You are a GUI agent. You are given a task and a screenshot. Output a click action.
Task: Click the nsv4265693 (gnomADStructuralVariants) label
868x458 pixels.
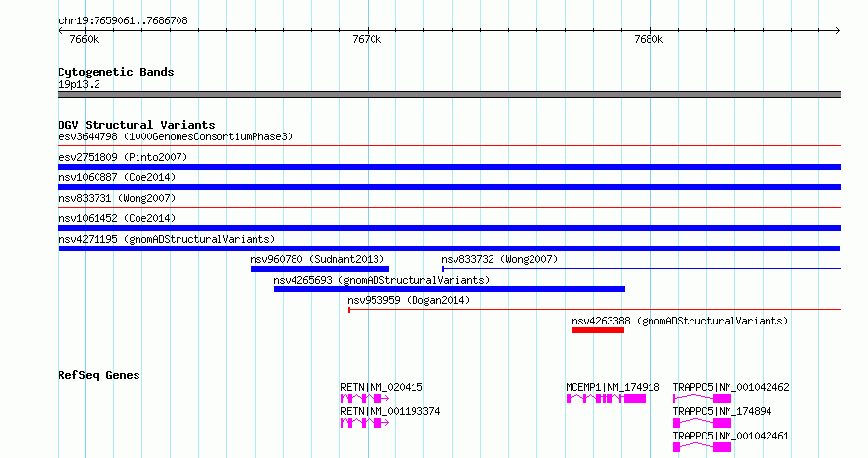pos(381,280)
